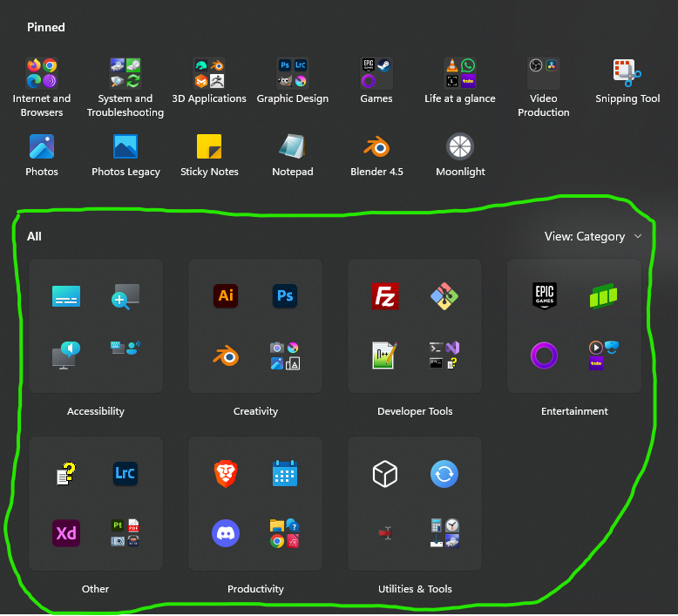Open Notepad from pinned apps
This screenshot has width=678, height=616.
[x=292, y=146]
